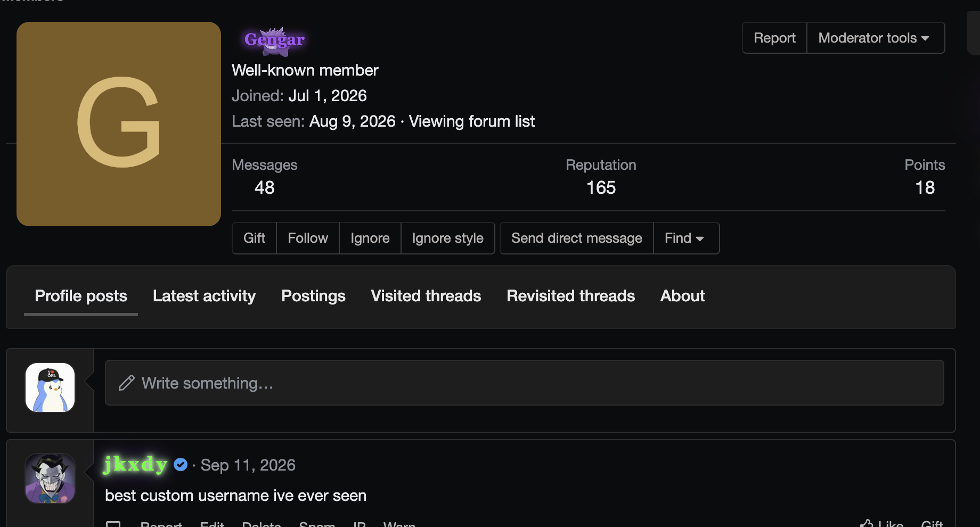
Task: Click the Ignore button
Action: [370, 238]
